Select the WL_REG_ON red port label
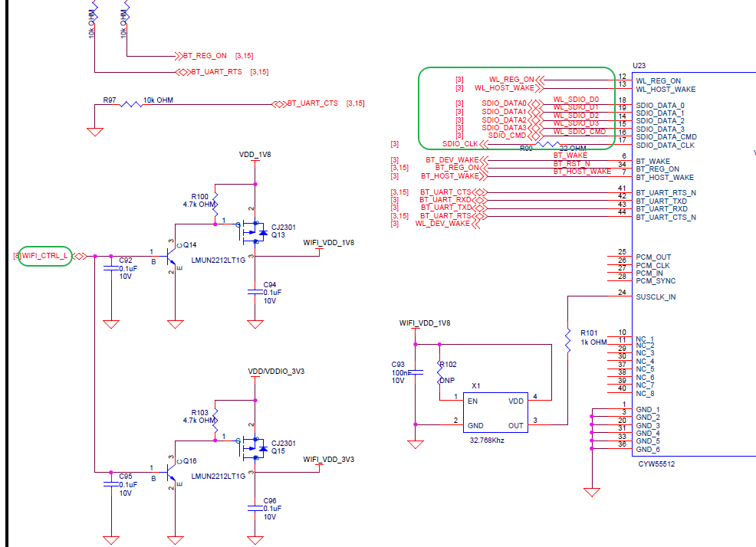This screenshot has width=756, height=547. point(511,80)
